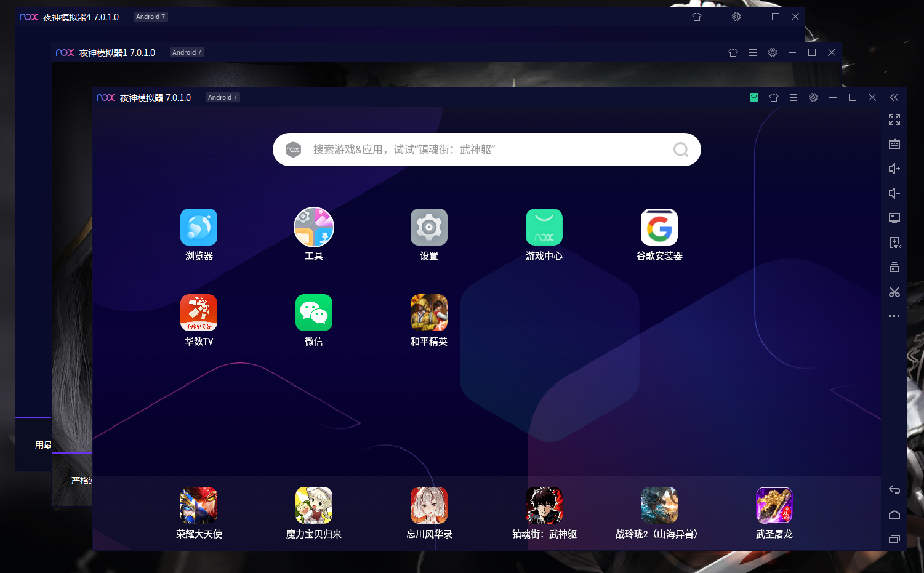
Task: Open the skin theme icon in front window
Action: tap(774, 97)
